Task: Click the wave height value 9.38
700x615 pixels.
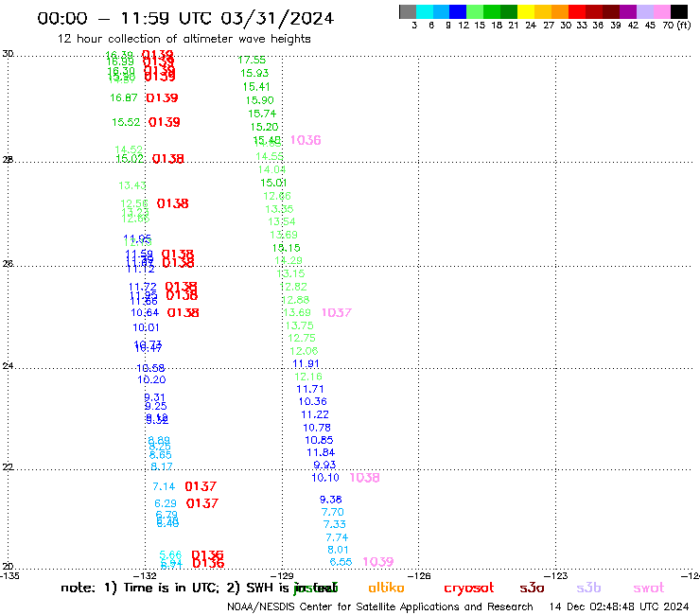Action: coord(330,500)
